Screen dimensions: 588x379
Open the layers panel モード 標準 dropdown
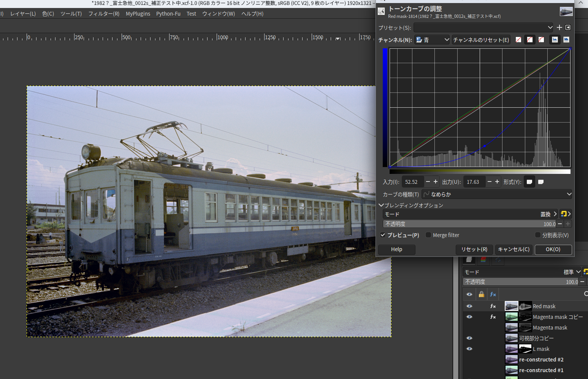(x=522, y=272)
